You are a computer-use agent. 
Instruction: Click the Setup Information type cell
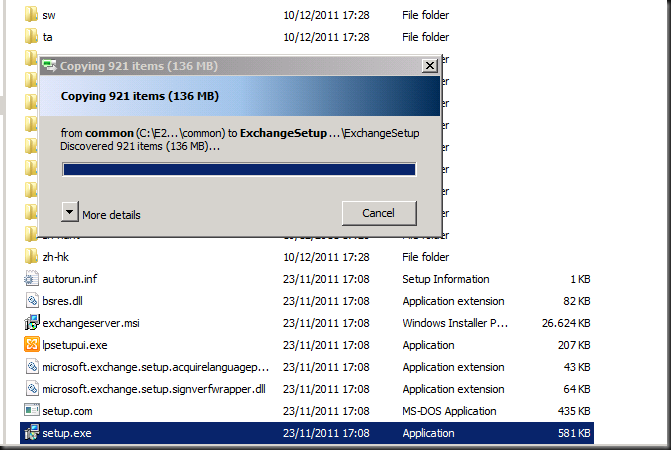coord(445,279)
